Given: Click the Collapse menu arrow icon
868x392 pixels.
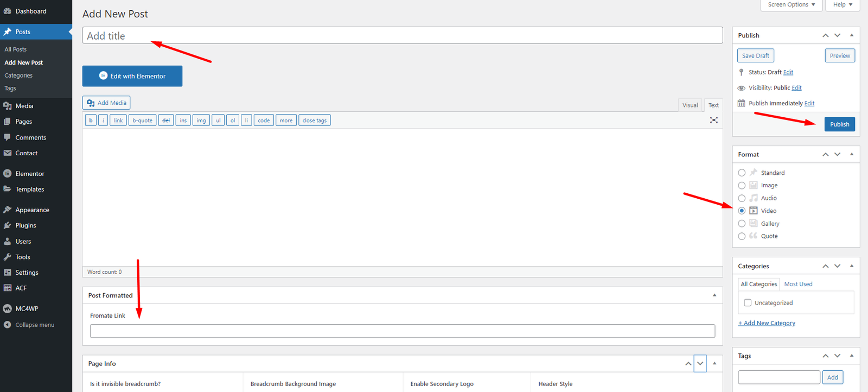Looking at the screenshot, I should tap(8, 325).
